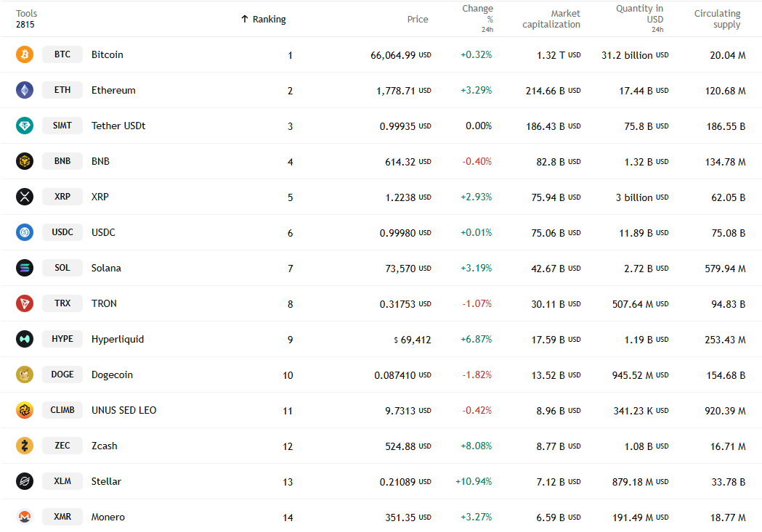Click the Dogecoin name text

[x=112, y=375]
